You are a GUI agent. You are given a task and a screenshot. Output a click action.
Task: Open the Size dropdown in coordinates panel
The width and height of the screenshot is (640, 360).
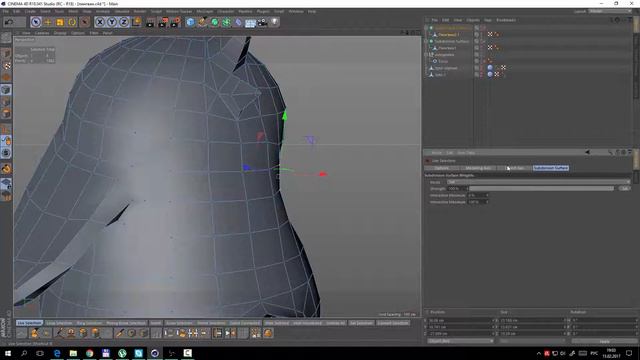532,341
